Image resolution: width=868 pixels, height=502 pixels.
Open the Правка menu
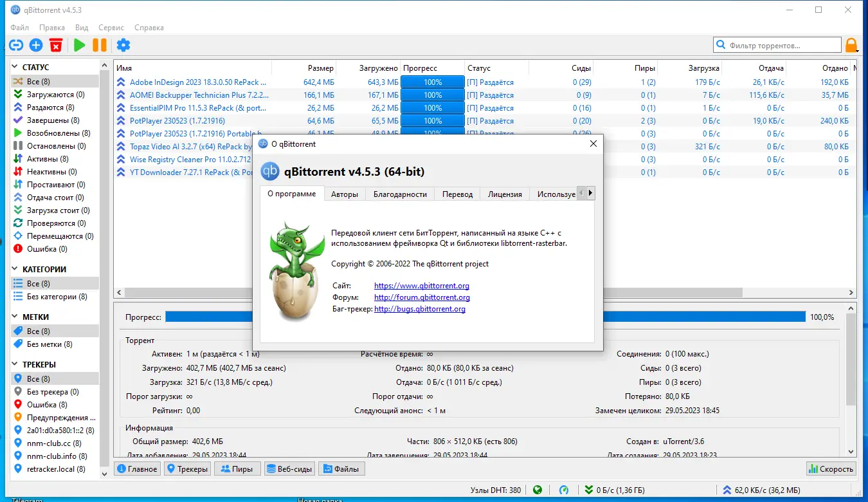pyautogui.click(x=52, y=28)
